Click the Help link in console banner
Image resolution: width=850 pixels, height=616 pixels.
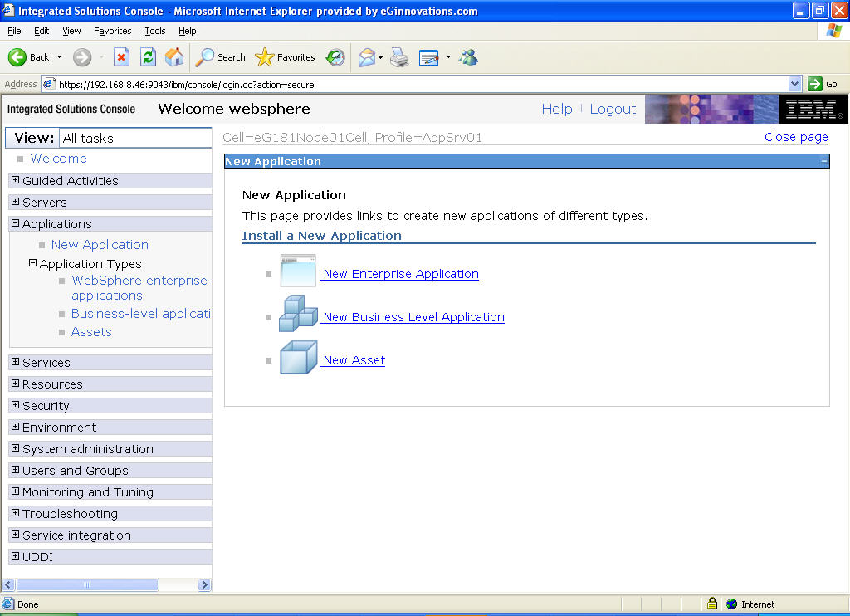coord(557,109)
